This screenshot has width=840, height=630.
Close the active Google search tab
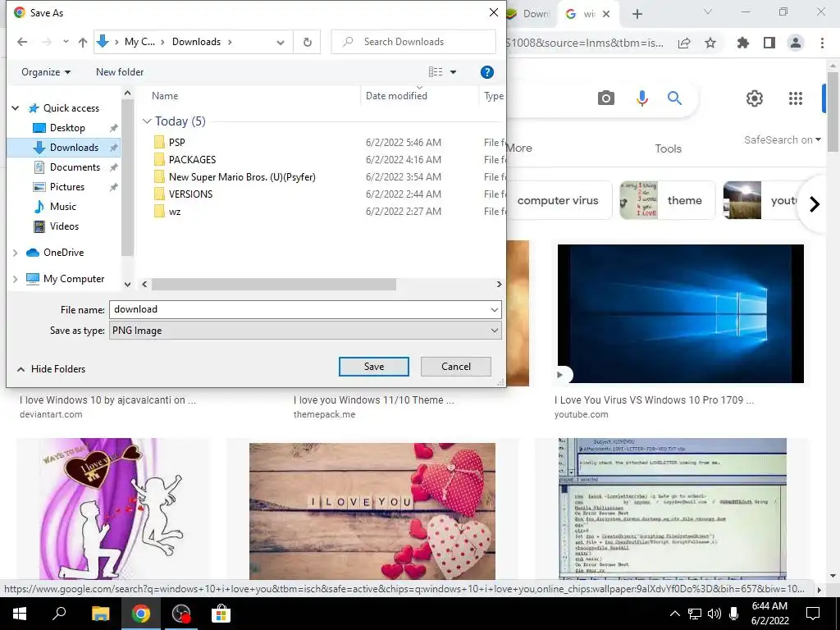[x=606, y=14]
